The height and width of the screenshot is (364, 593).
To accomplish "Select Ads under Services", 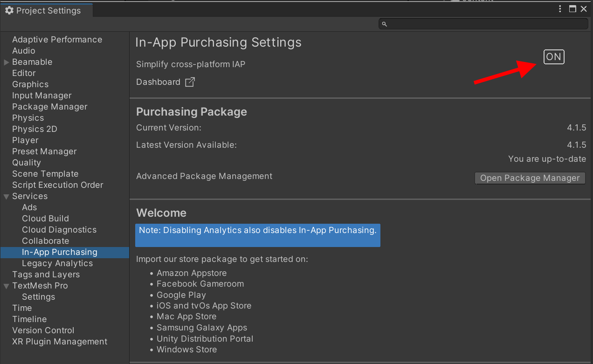I will pos(29,207).
